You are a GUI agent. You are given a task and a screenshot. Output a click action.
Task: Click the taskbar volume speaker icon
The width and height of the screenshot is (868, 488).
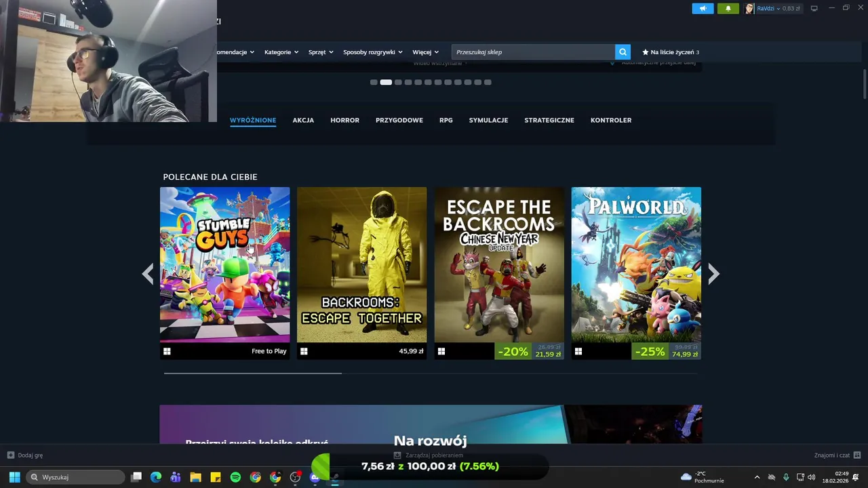(x=812, y=477)
